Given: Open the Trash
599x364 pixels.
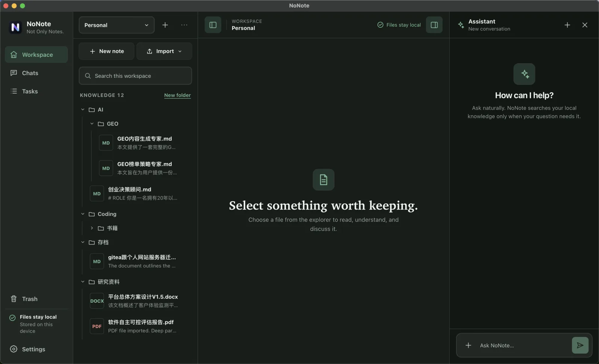Looking at the screenshot, I should 36,299.
